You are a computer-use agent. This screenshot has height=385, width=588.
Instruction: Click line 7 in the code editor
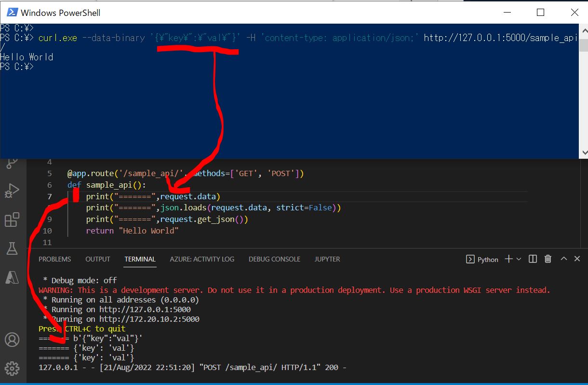(289, 196)
